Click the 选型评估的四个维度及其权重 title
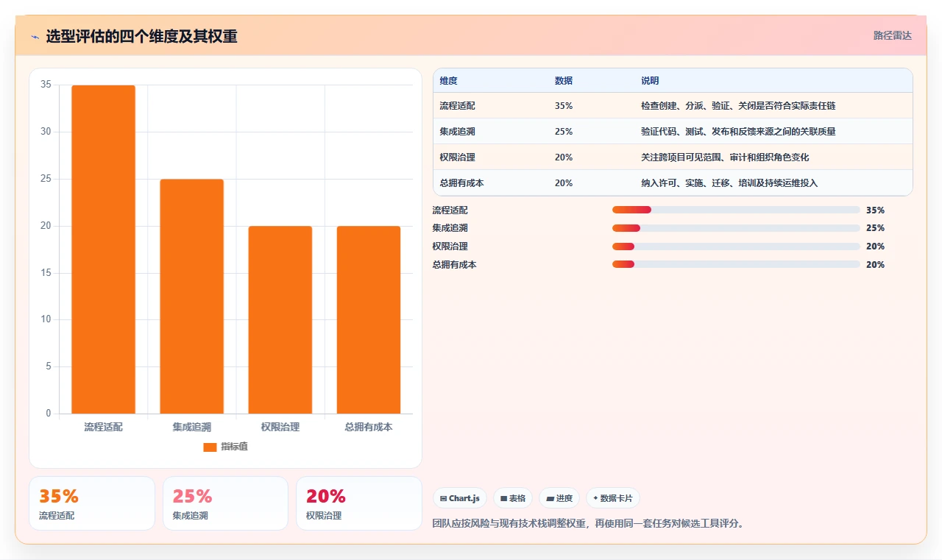 click(141, 36)
